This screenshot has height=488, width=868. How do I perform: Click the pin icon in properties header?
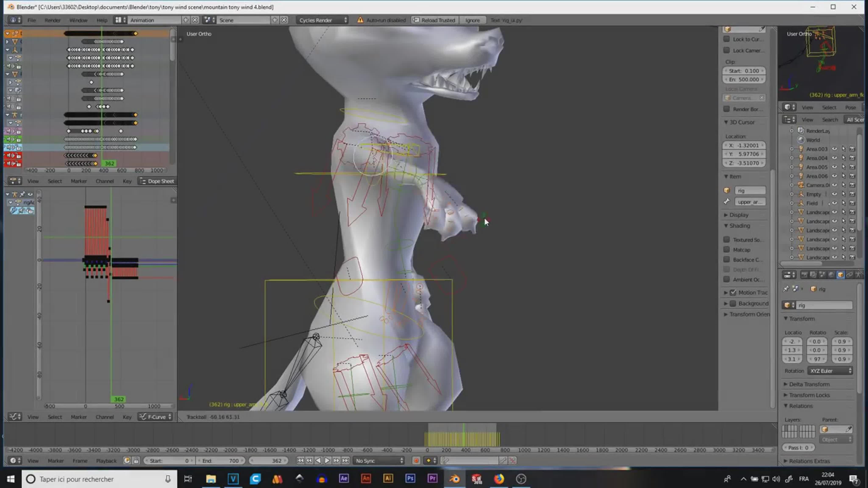[786, 289]
